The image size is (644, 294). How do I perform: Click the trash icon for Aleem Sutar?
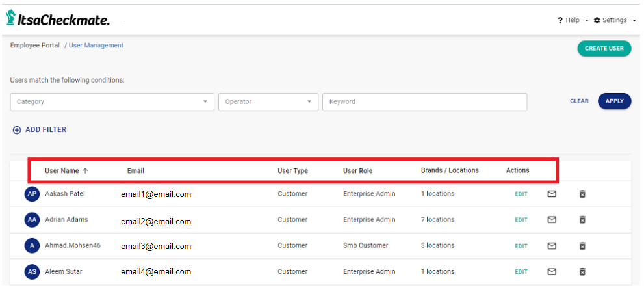[x=582, y=272]
